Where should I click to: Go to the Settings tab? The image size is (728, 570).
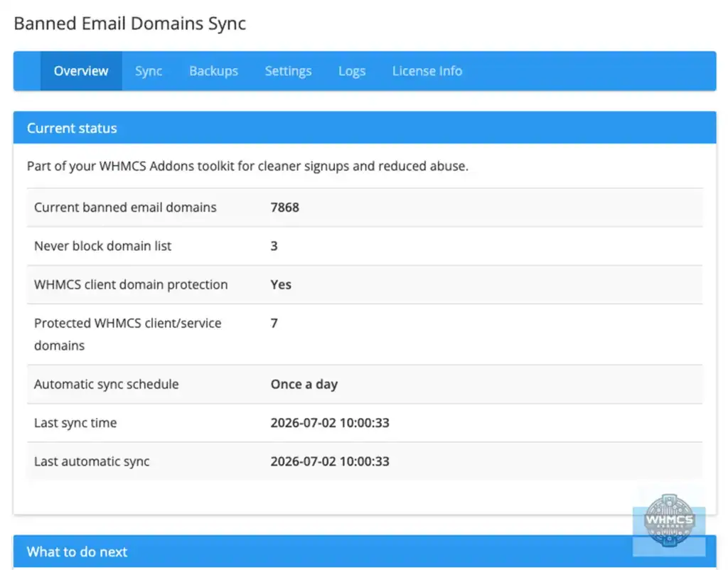(x=289, y=71)
